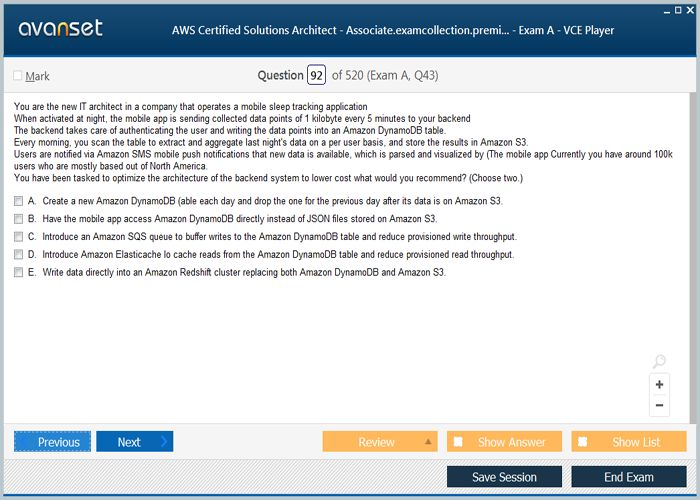
Task: Minimize the VCE Player window
Action: [x=667, y=11]
